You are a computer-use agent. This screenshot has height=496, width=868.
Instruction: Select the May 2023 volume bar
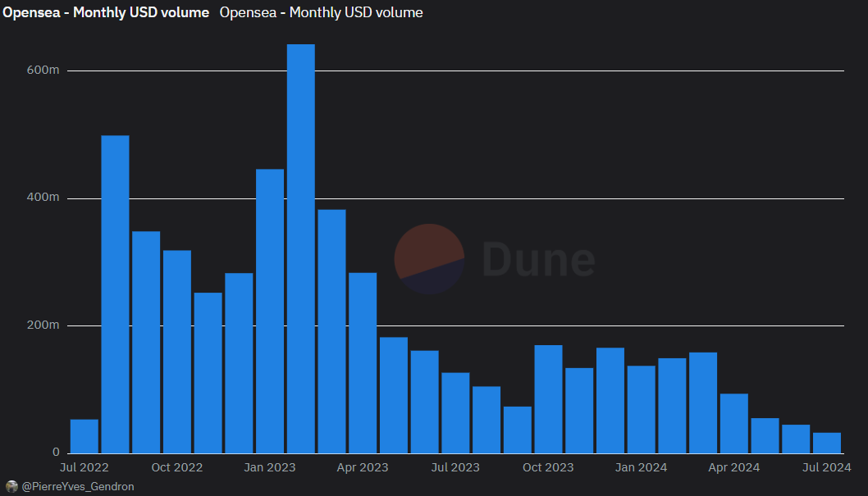[x=394, y=395]
